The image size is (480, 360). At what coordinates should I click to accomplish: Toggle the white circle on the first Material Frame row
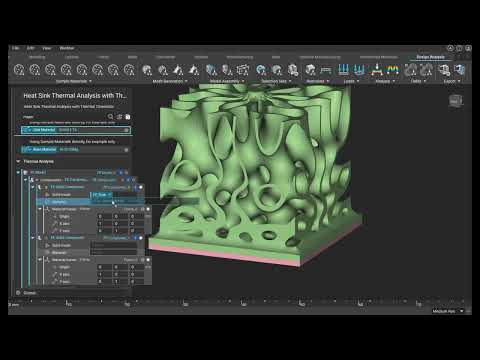coord(148,209)
